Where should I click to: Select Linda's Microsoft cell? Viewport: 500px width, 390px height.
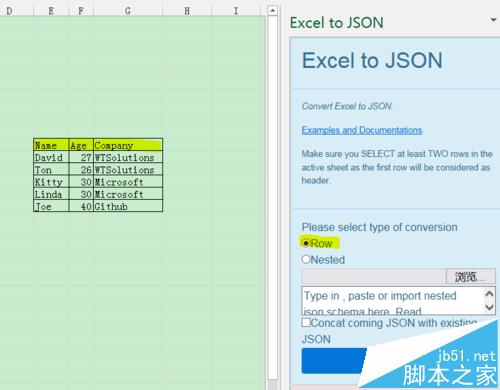[128, 194]
